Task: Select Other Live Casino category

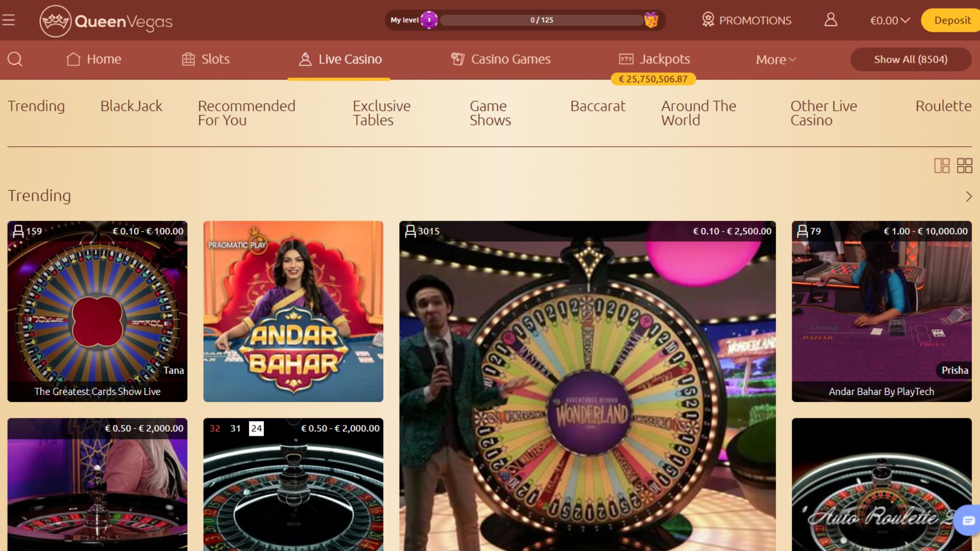Action: 824,113
